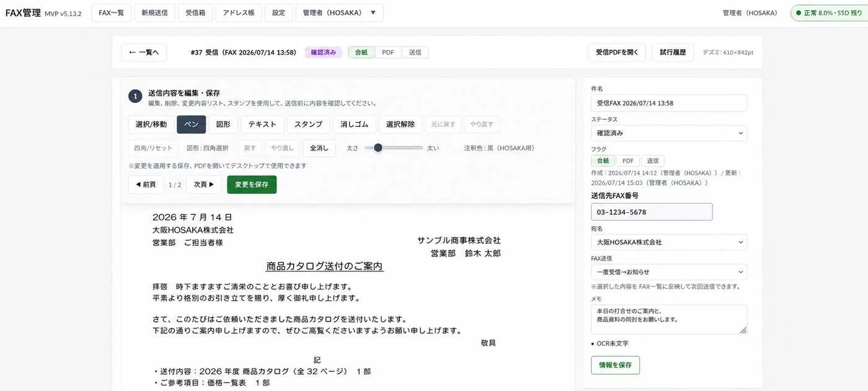868x391 pixels.
Task: Click the 四角/リセット button
Action: click(153, 148)
